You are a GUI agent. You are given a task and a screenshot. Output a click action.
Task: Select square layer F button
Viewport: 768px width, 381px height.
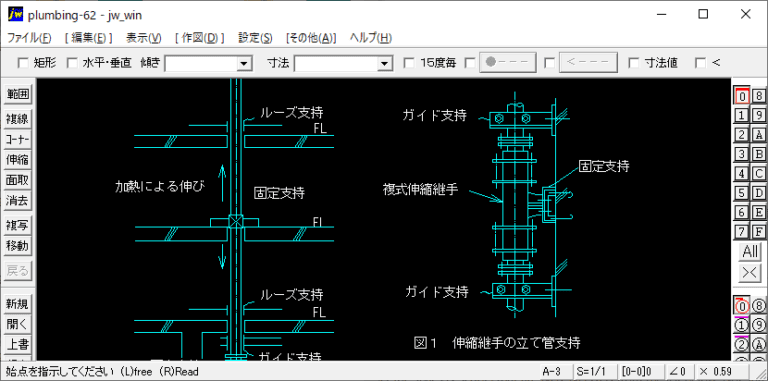pyautogui.click(x=759, y=232)
